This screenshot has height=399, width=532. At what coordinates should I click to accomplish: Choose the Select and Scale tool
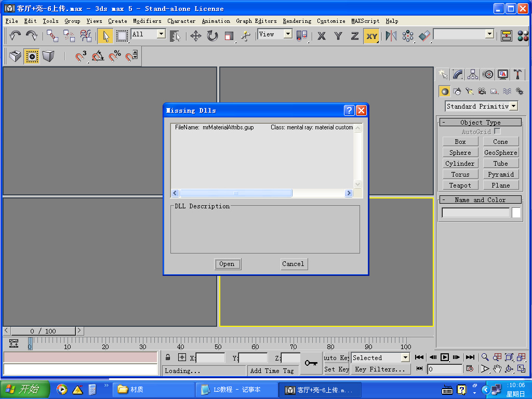point(229,36)
